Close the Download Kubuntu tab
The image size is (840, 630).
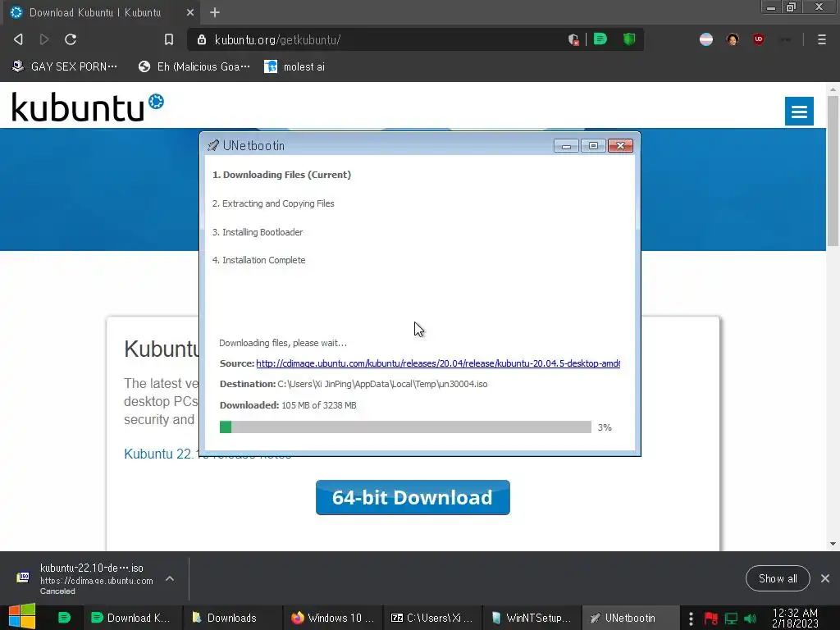tap(190, 12)
